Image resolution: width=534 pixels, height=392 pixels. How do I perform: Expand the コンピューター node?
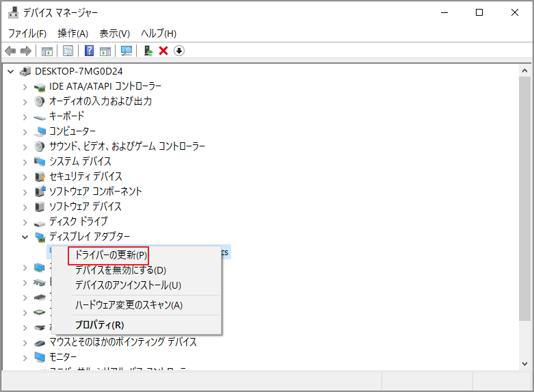25,132
